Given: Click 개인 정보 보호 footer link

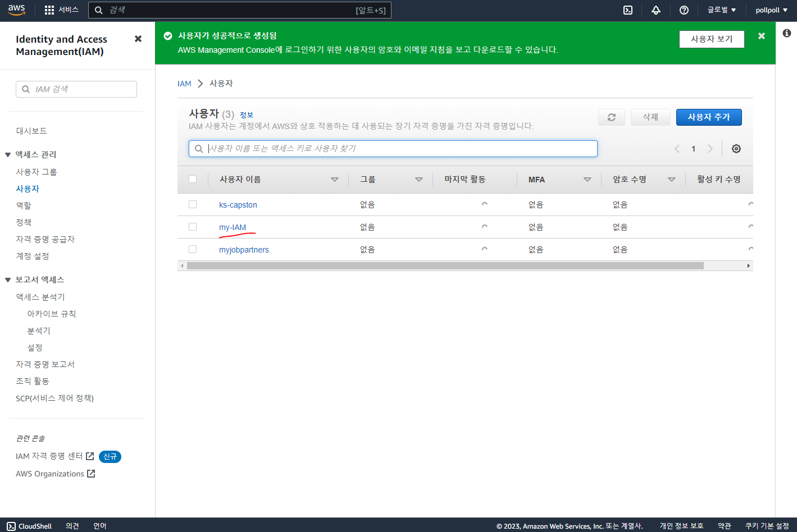Looking at the screenshot, I should click(681, 526).
